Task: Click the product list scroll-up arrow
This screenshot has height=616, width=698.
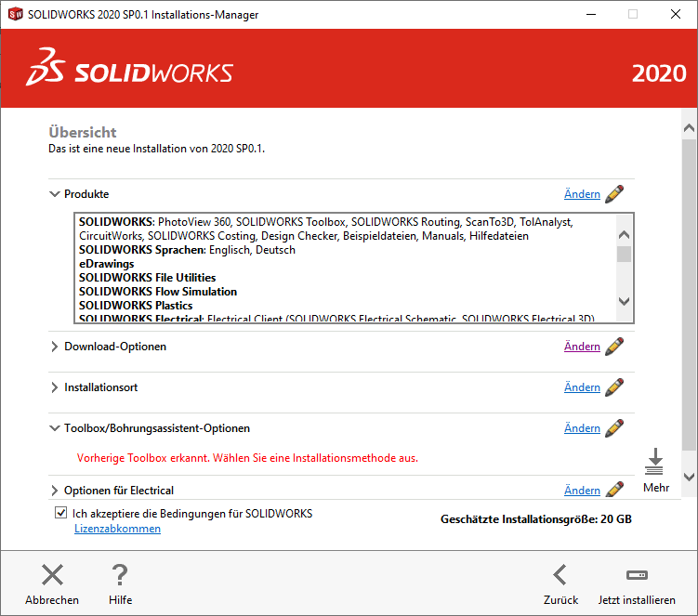Action: (624, 234)
